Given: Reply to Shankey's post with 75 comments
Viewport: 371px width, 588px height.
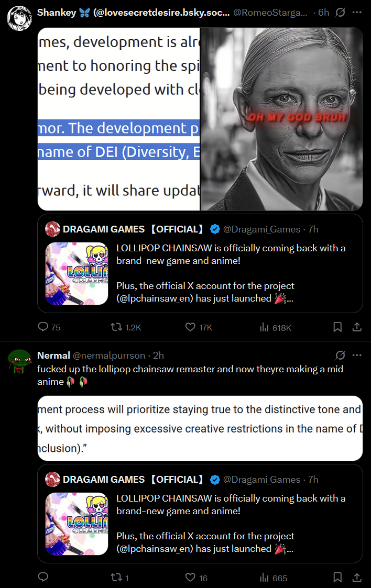Looking at the screenshot, I should (x=49, y=327).
